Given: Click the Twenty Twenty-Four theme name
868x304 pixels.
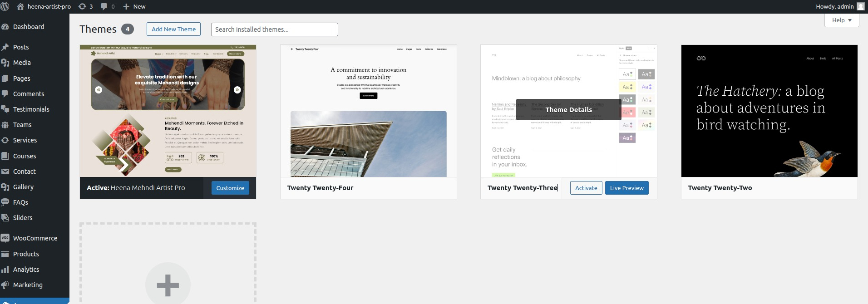Looking at the screenshot, I should tap(320, 188).
